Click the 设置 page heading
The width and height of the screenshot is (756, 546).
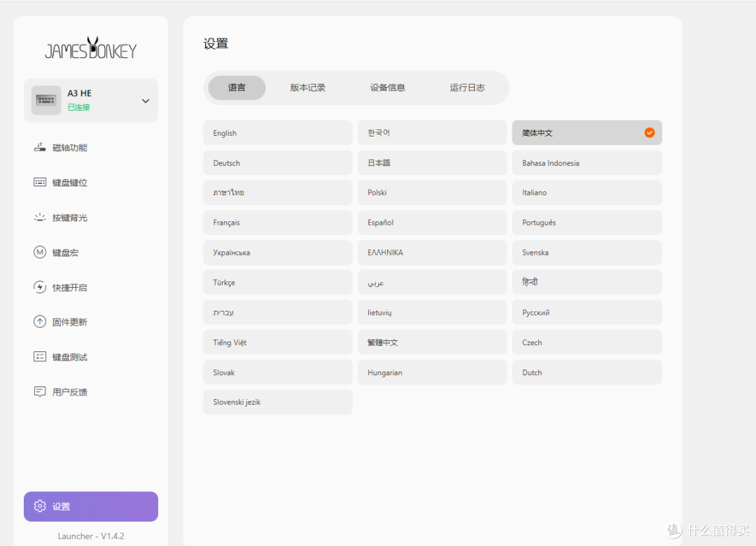(x=216, y=44)
